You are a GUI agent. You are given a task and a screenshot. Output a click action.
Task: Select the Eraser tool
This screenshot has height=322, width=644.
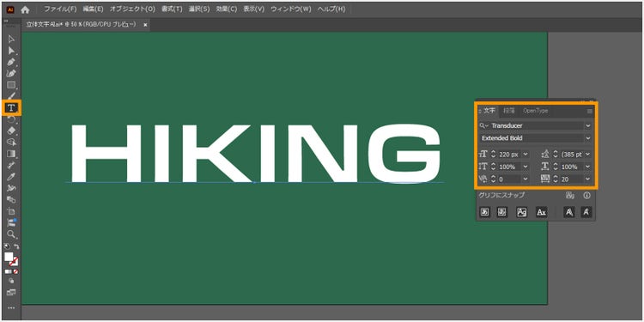[11, 131]
